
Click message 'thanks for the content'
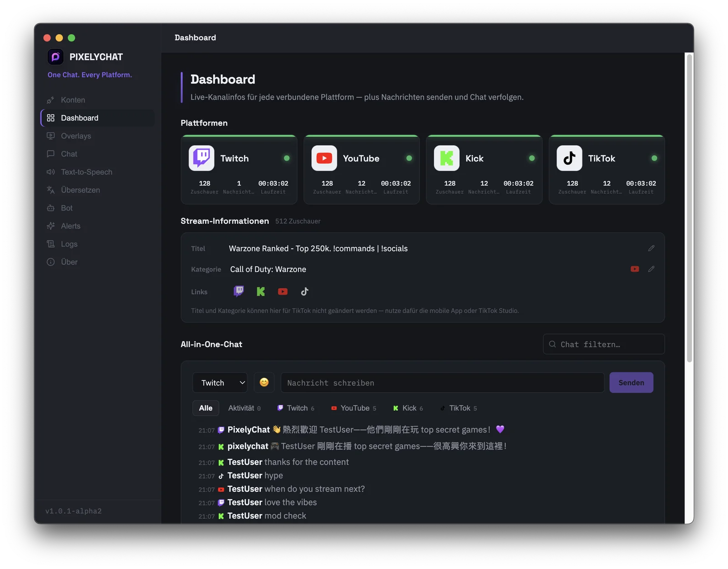(x=307, y=462)
